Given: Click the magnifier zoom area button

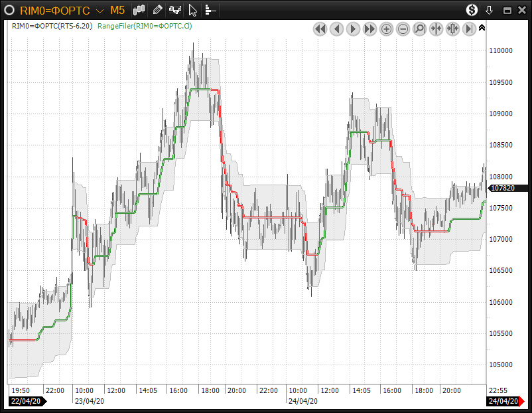Looking at the screenshot, I should (419, 29).
